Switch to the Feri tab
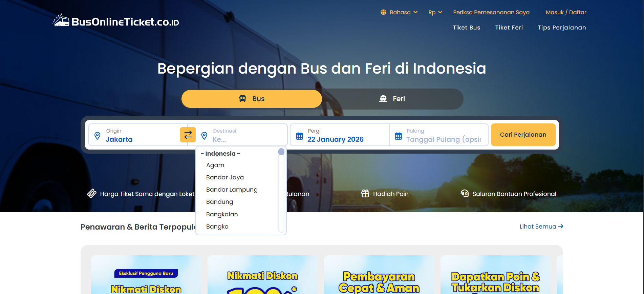Image resolution: width=644 pixels, height=294 pixels. (x=392, y=99)
